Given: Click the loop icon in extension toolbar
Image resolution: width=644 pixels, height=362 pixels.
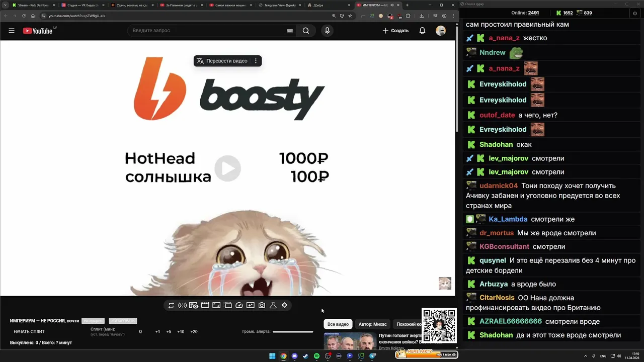Looking at the screenshot, I should tap(171, 305).
